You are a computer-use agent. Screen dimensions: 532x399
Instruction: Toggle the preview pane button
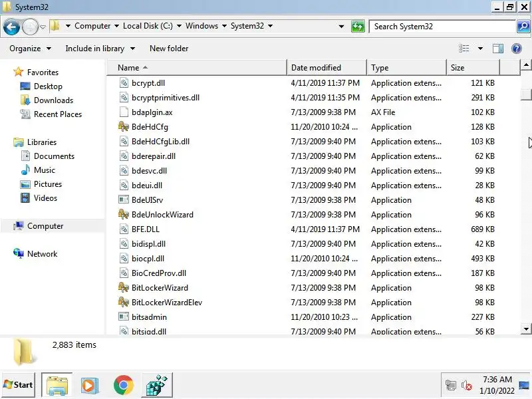click(497, 49)
